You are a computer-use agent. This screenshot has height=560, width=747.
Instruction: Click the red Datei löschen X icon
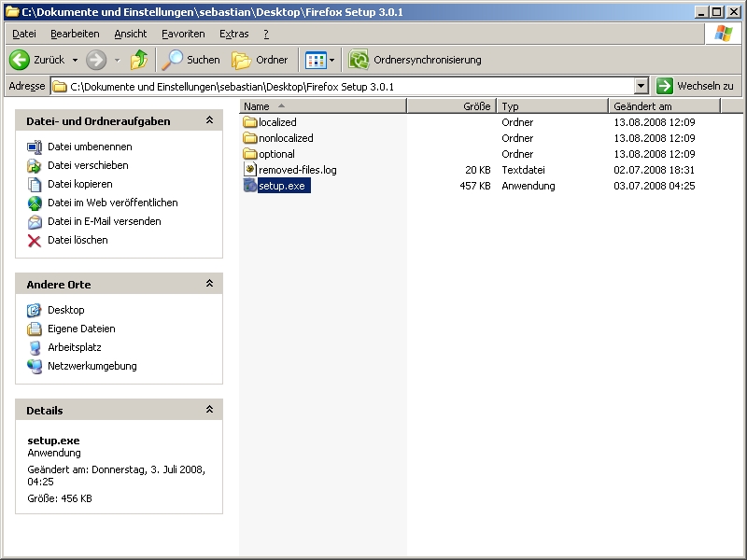[35, 241]
